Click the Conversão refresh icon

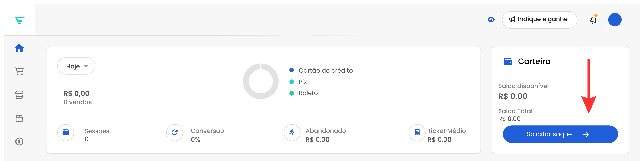point(175,133)
